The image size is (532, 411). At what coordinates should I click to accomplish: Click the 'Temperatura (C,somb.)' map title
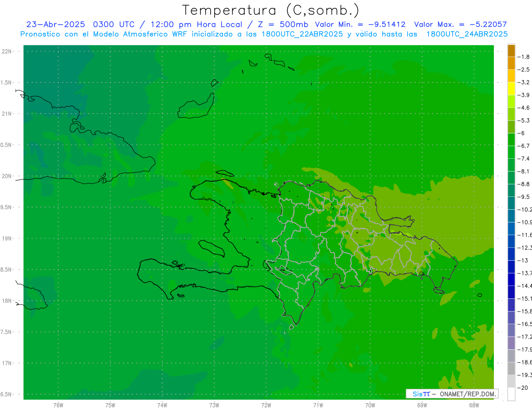pos(271,10)
